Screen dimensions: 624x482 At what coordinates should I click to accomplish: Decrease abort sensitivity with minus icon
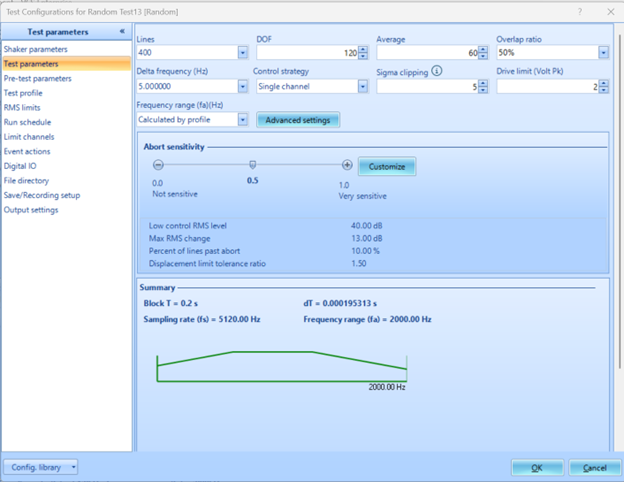(157, 165)
